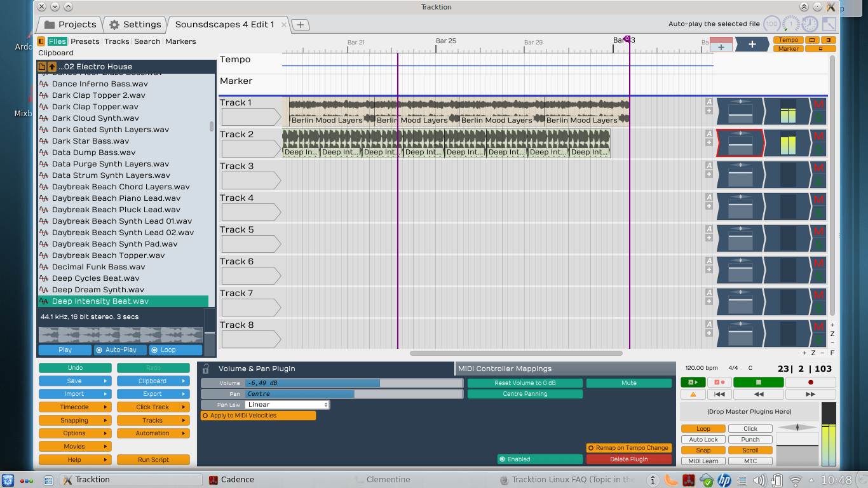Rewind with double left arrows
Screen dimensions: 868x488
click(759, 395)
